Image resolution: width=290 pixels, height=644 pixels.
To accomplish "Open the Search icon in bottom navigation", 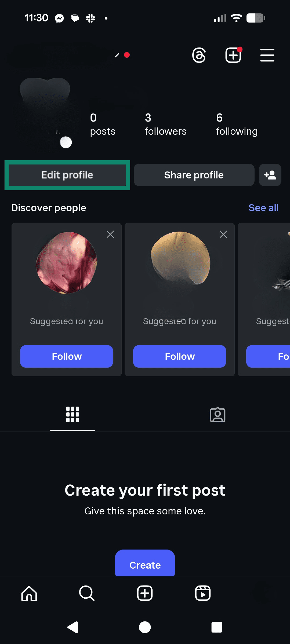I will [x=87, y=594].
